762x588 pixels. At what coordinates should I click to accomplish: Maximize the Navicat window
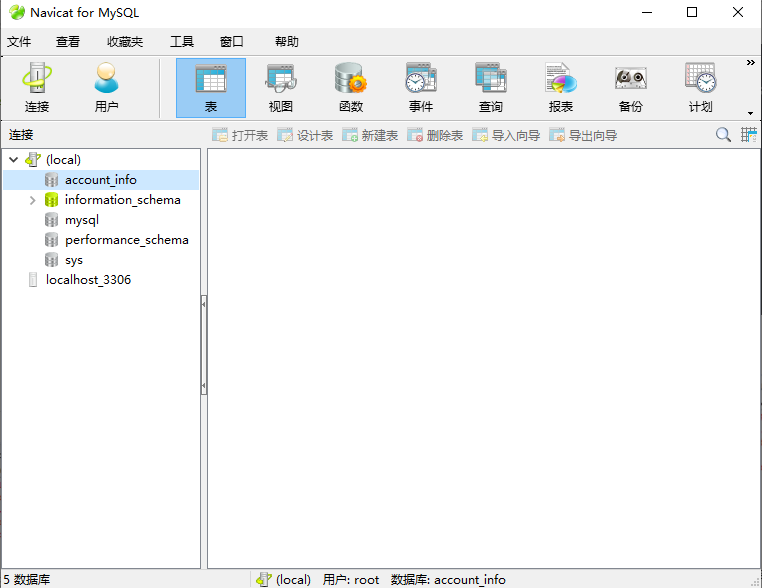[692, 12]
